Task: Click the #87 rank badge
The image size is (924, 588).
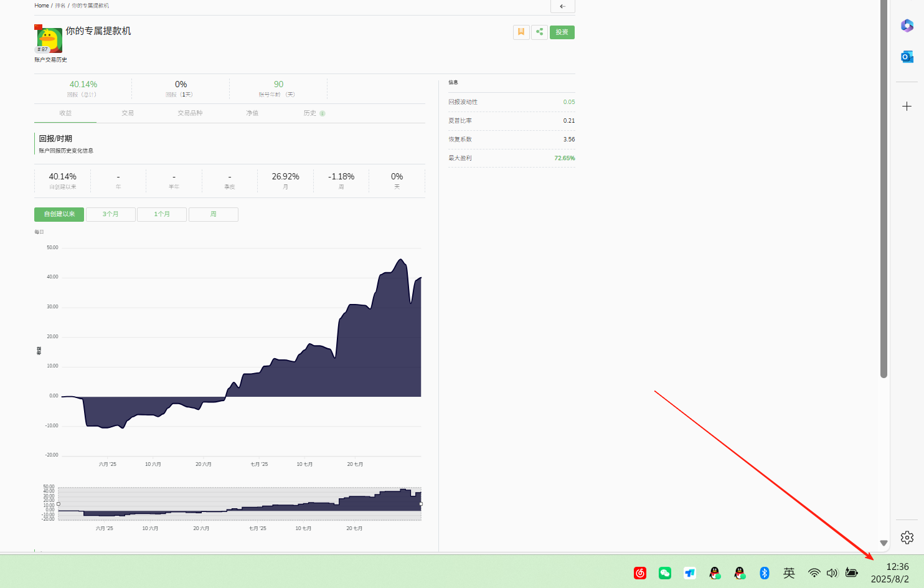Action: [x=42, y=49]
